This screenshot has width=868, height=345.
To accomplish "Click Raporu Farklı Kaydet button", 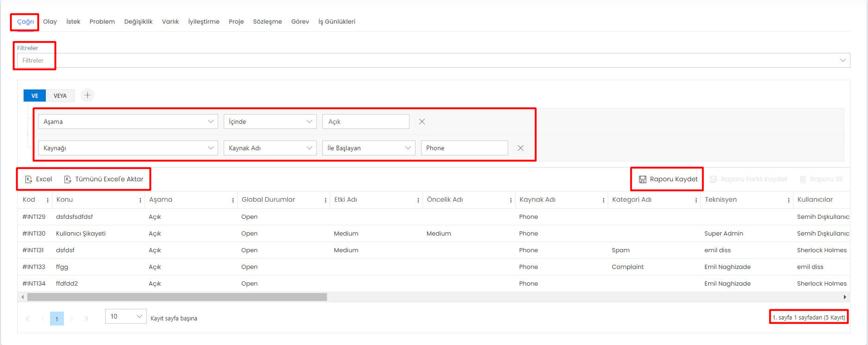I will click(x=748, y=179).
